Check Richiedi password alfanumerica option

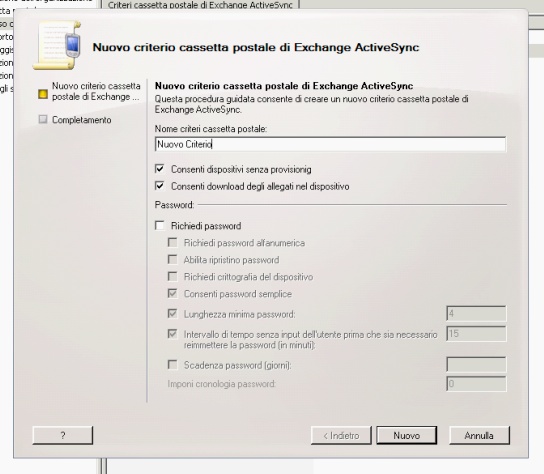pyautogui.click(x=172, y=242)
